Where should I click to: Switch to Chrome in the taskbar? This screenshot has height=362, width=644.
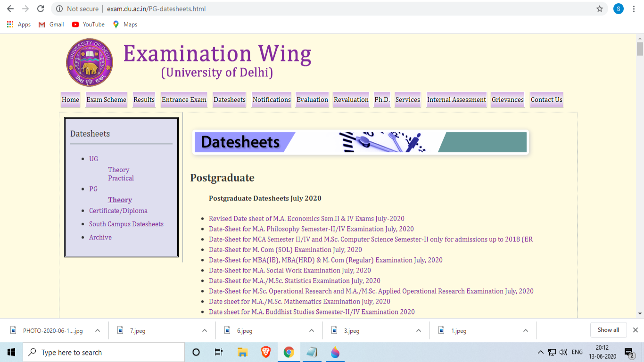coord(289,352)
